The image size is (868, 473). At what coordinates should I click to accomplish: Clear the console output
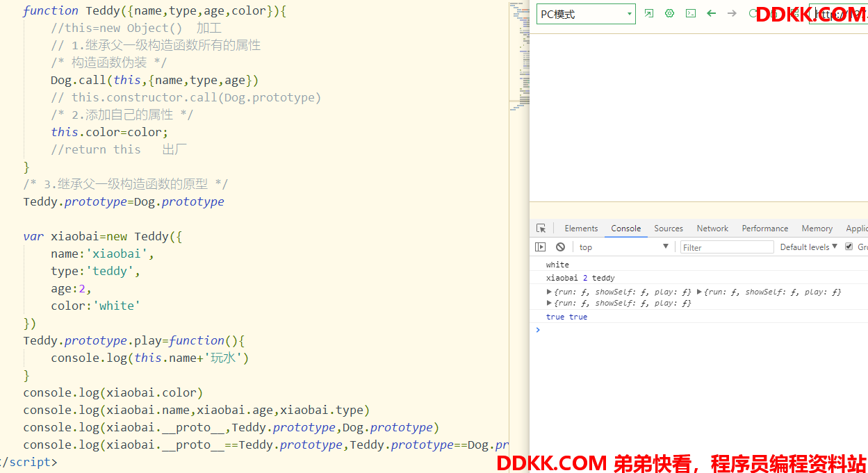click(560, 247)
